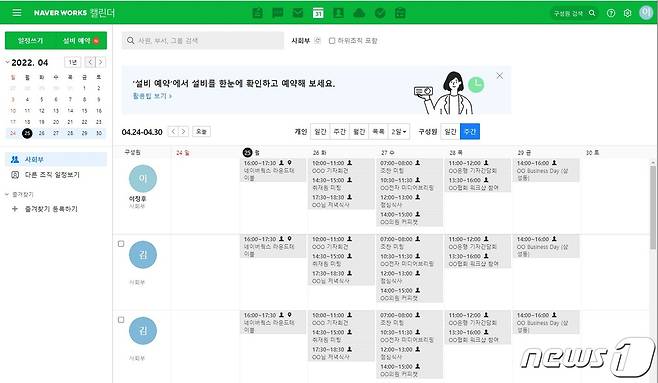658x383 pixels.
Task: Switch to 개인 목록 view
Action: [379, 132]
